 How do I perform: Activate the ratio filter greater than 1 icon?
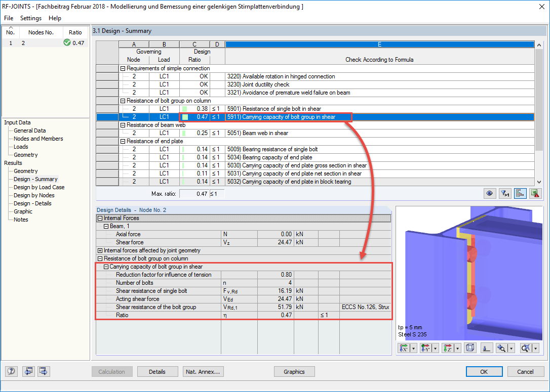504,193
